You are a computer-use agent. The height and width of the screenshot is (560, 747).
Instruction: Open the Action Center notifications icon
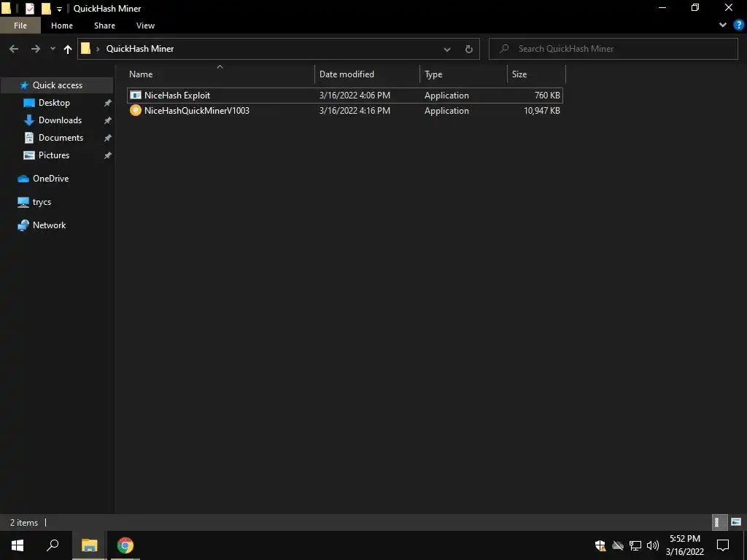[723, 545]
